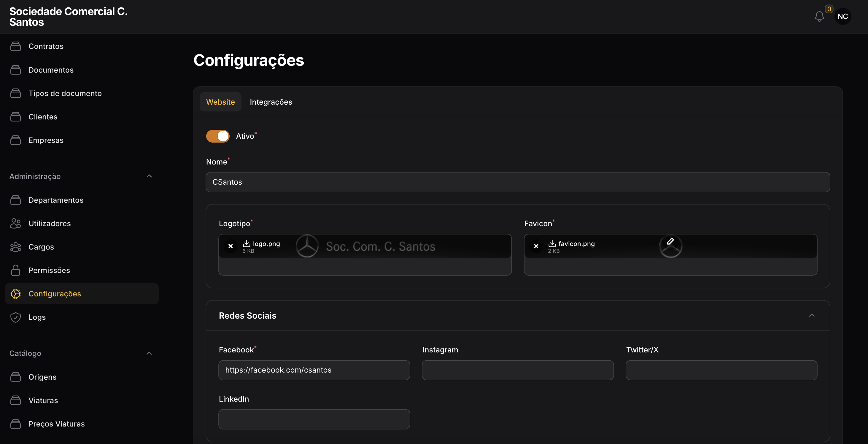Select the Documentos sidebar icon
This screenshot has height=444, width=868.
pos(15,70)
